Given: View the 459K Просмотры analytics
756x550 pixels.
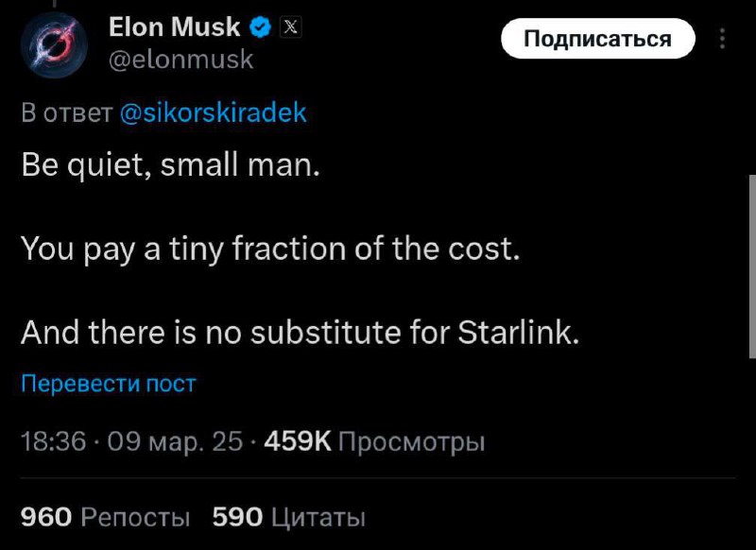Looking at the screenshot, I should point(374,441).
